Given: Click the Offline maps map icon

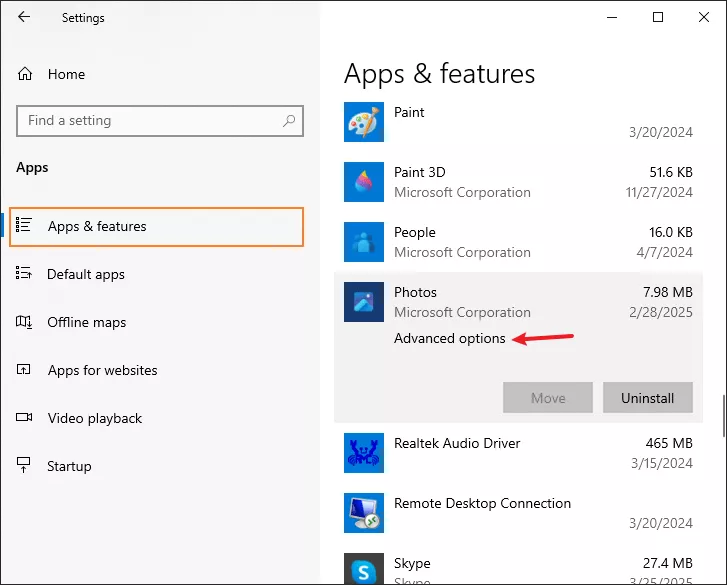Looking at the screenshot, I should (x=24, y=321).
